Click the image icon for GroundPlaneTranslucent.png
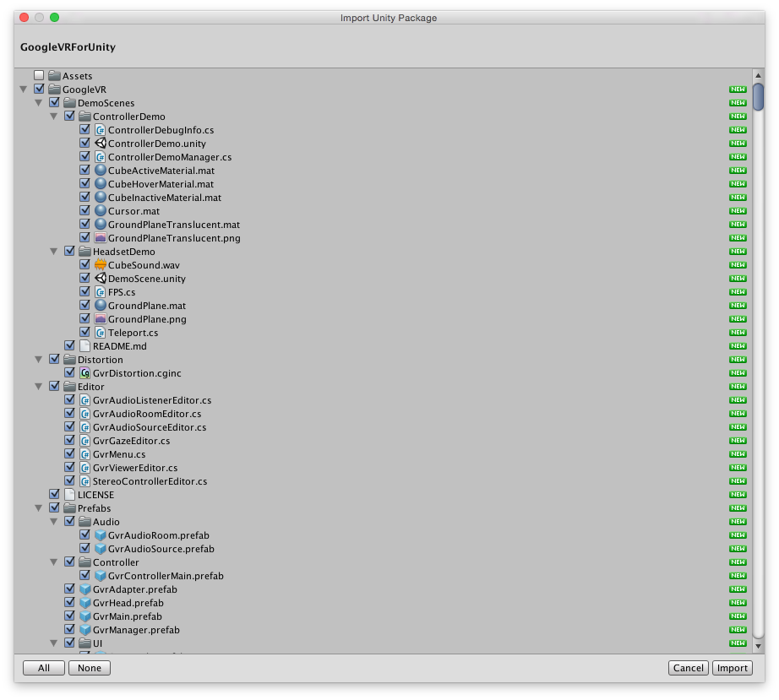Screen dimensions: 779x700 (x=101, y=238)
